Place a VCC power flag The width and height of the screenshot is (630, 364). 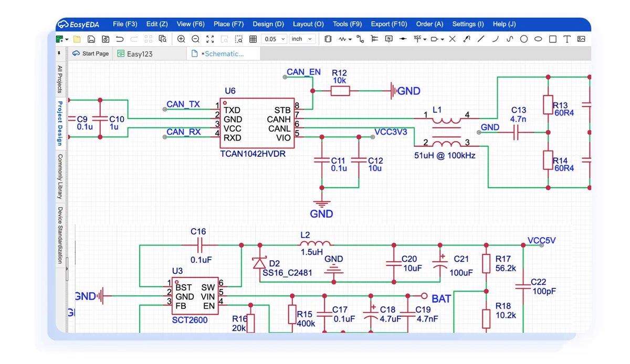tap(418, 38)
